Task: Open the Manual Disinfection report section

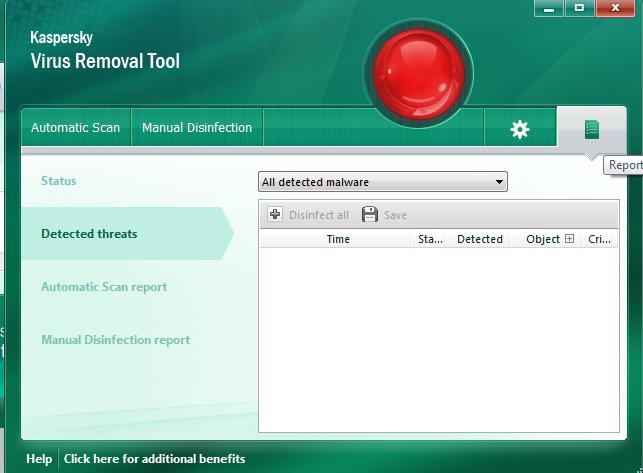Action: pos(115,340)
